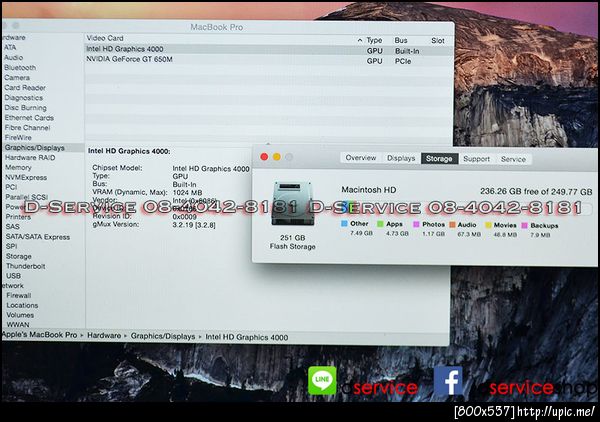Image resolution: width=600 pixels, height=422 pixels.
Task: Select Bluetooth in the sidebar
Action: (20, 67)
